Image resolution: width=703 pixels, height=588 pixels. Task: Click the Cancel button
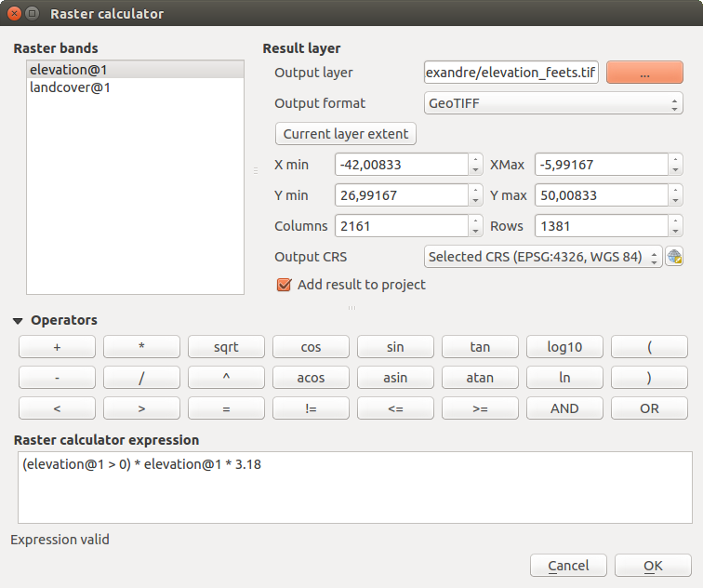[568, 566]
